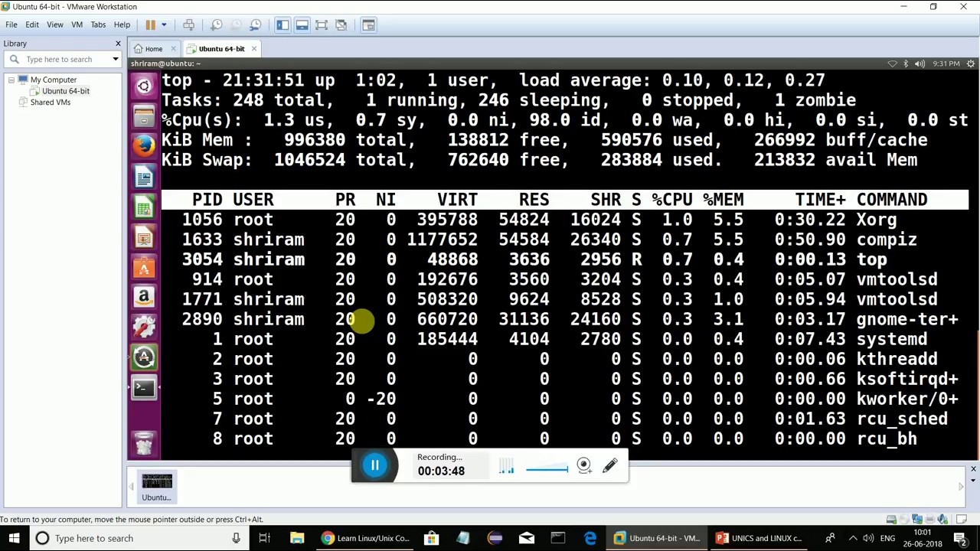Open LibreOffice Impress from the launcher
The image size is (980, 551).
coord(144,237)
